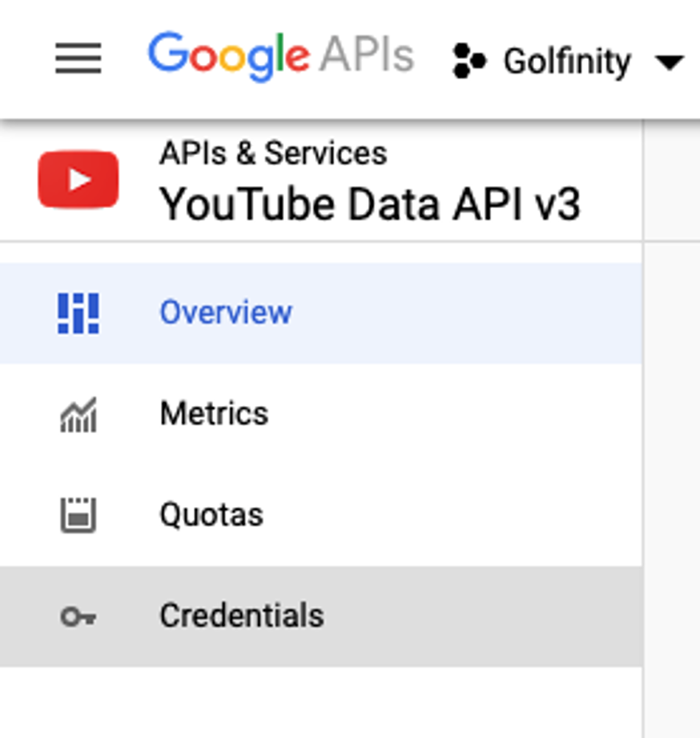The image size is (700, 738).
Task: Click the Google APIs logo
Action: coord(281,56)
